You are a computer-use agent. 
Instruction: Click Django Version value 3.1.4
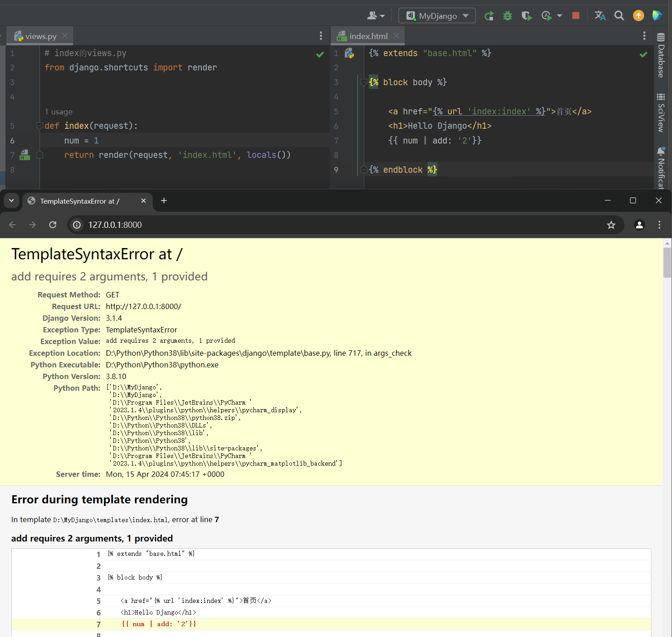pyautogui.click(x=114, y=318)
